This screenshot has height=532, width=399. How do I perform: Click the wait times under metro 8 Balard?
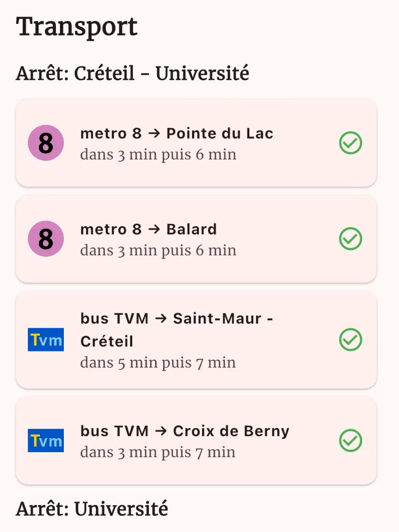[158, 250]
